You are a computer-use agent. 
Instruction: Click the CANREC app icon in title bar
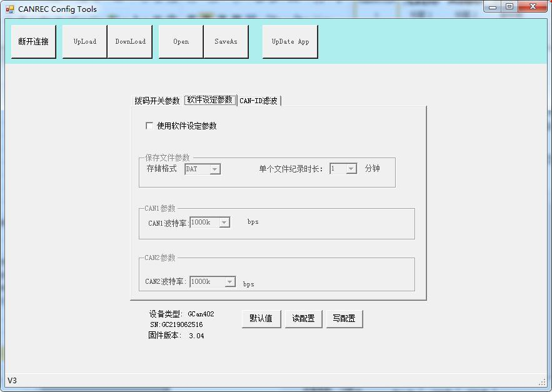10,9
